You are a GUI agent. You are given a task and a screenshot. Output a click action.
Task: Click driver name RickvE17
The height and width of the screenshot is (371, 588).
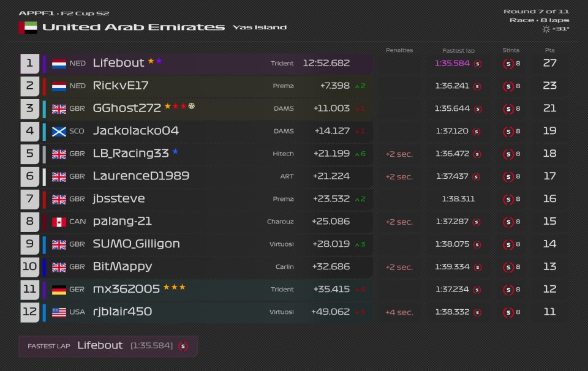pos(121,86)
